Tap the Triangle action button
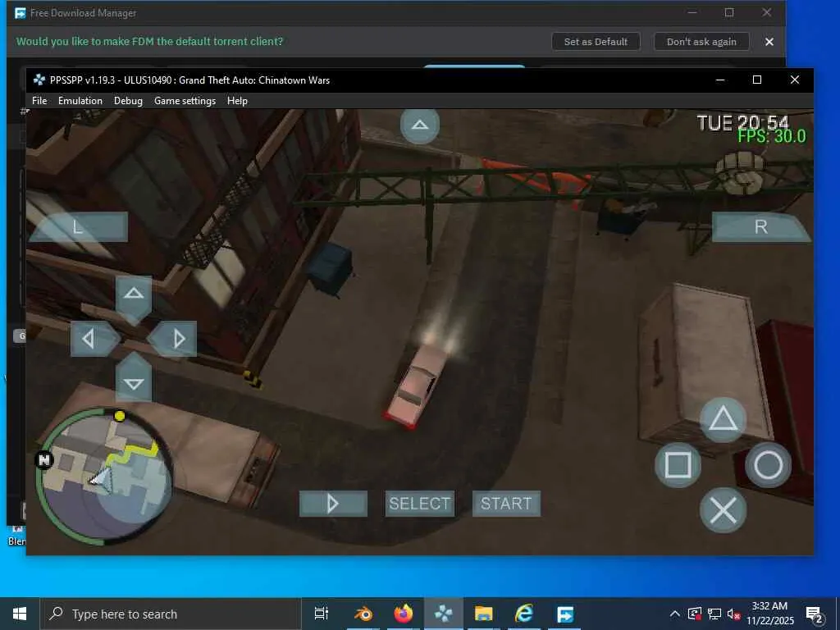 (x=724, y=419)
